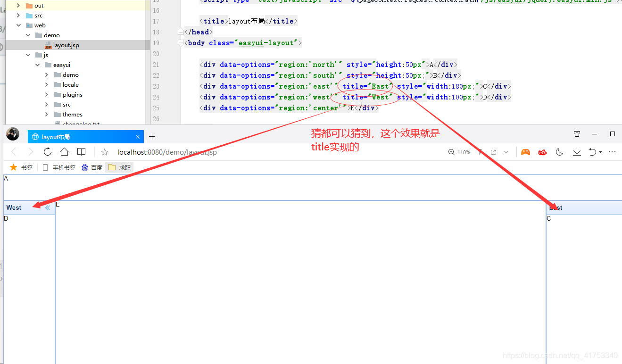Expand the themes folder arrow
The image size is (622, 364).
click(x=47, y=115)
